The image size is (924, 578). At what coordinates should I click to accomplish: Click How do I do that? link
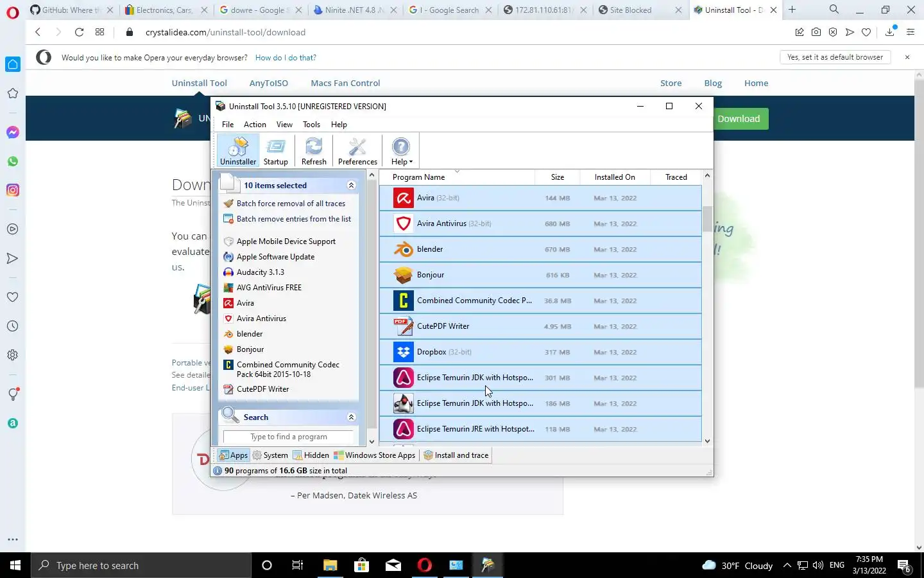coord(286,57)
